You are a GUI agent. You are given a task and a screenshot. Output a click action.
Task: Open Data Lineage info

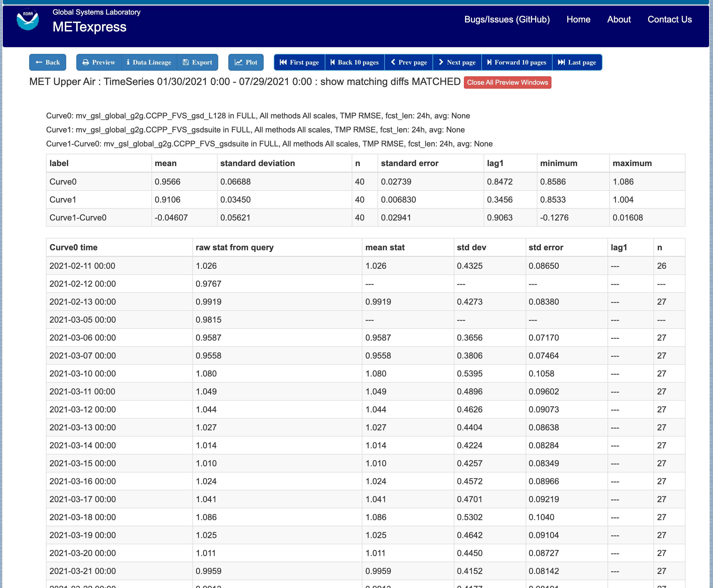(149, 62)
